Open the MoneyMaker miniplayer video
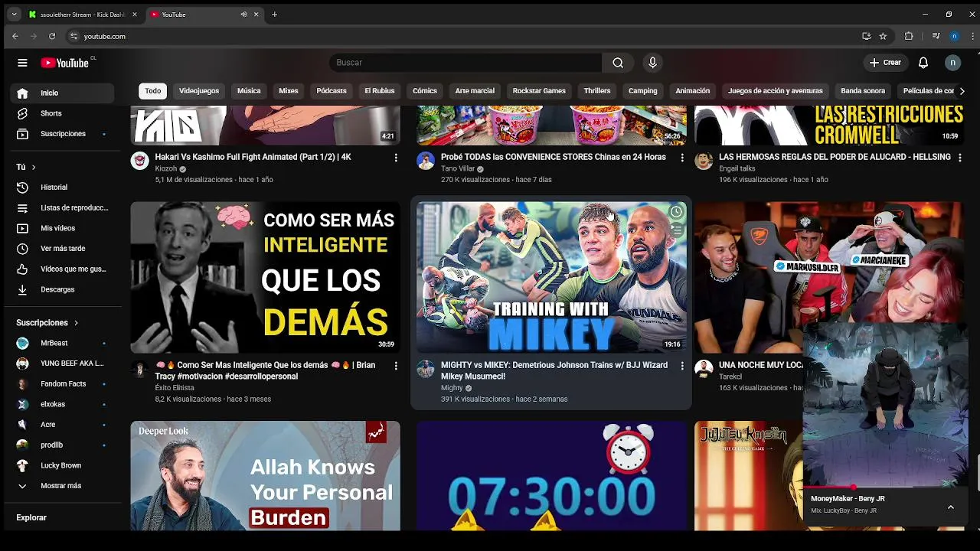 [886, 404]
